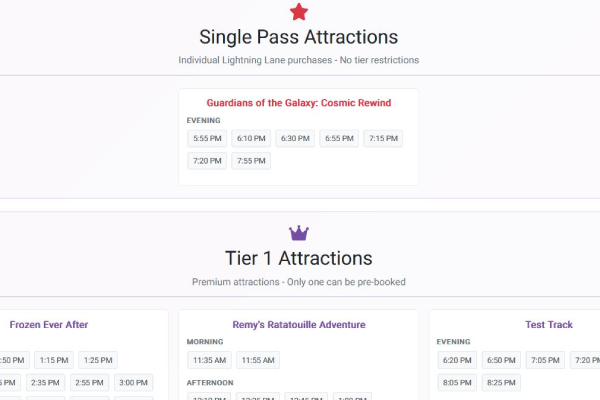Select Test Track 6:20 PM slot
The width and height of the screenshot is (600, 400).
click(x=456, y=360)
